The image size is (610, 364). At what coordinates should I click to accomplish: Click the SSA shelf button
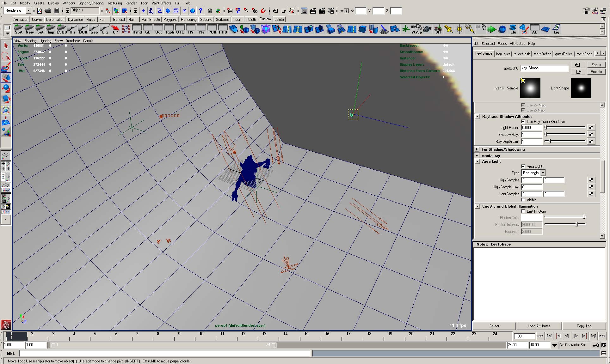(x=19, y=29)
